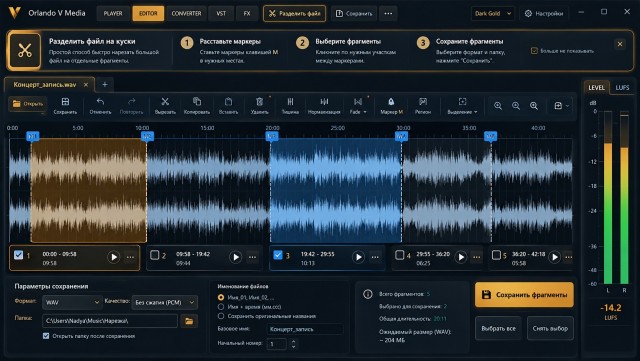
Task: Open the Формат WAV dropdown
Action: (72, 302)
